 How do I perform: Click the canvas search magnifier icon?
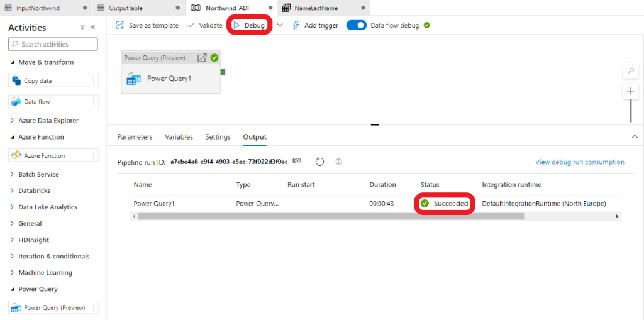(630, 71)
